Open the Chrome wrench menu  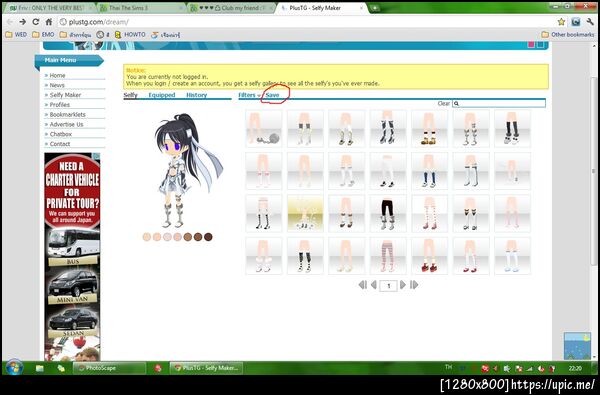[590, 22]
